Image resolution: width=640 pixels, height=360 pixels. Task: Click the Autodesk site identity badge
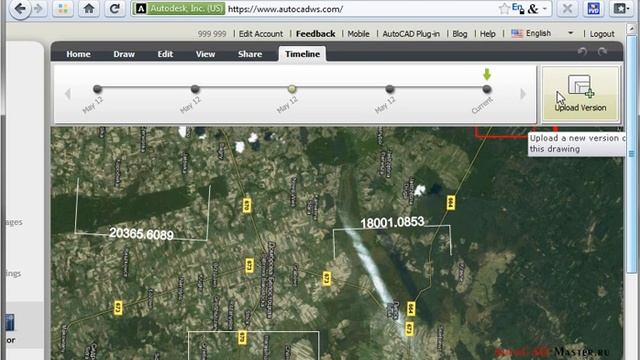tap(180, 9)
